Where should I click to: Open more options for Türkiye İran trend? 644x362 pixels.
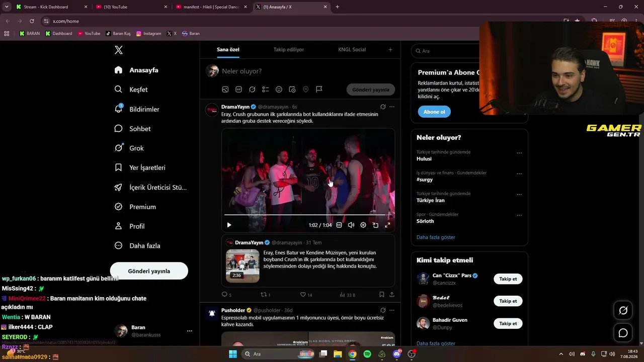519,195
